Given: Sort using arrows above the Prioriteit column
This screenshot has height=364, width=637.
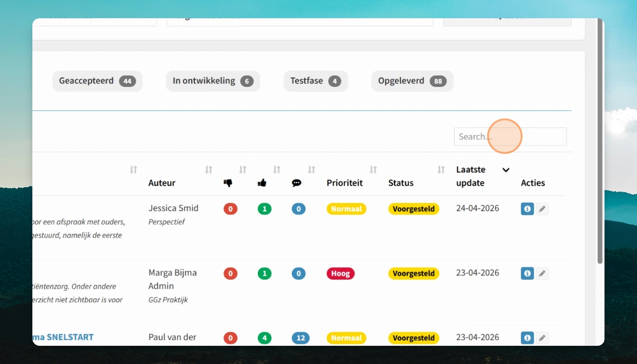Looking at the screenshot, I should point(373,170).
